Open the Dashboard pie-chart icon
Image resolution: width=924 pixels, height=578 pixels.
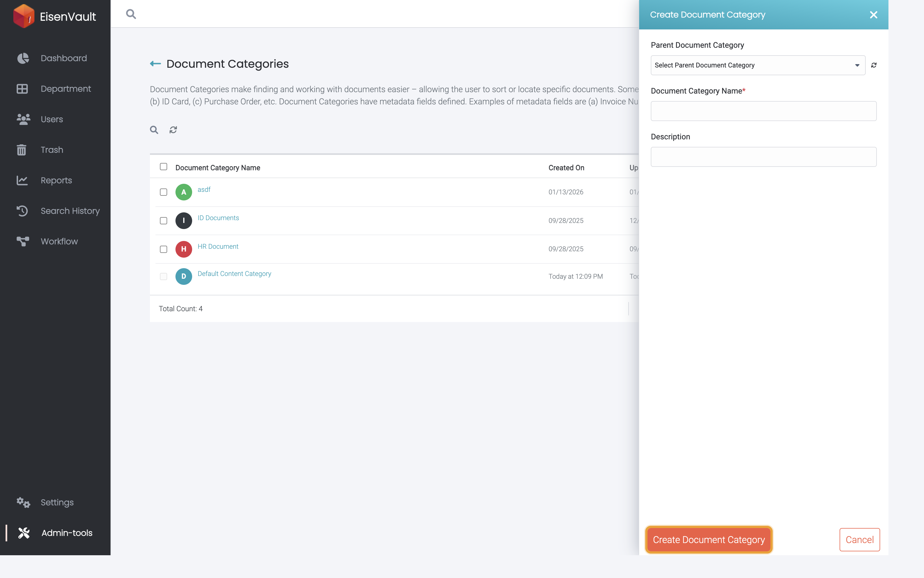23,58
